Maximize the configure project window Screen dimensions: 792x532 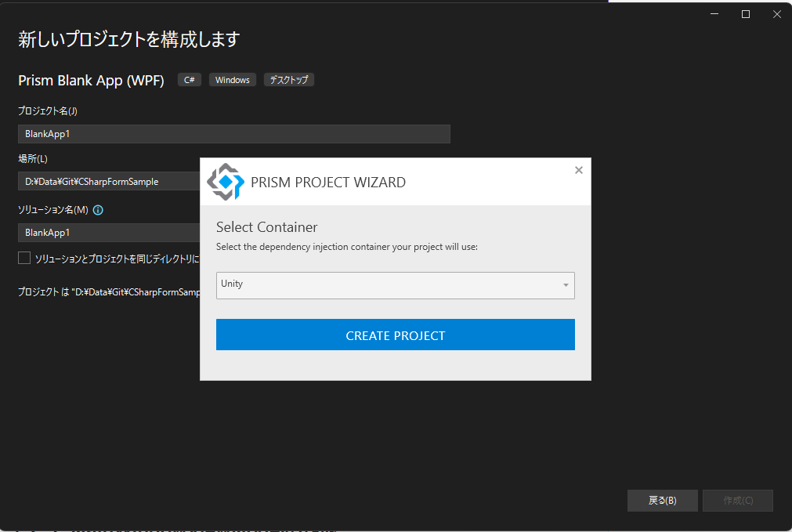746,14
